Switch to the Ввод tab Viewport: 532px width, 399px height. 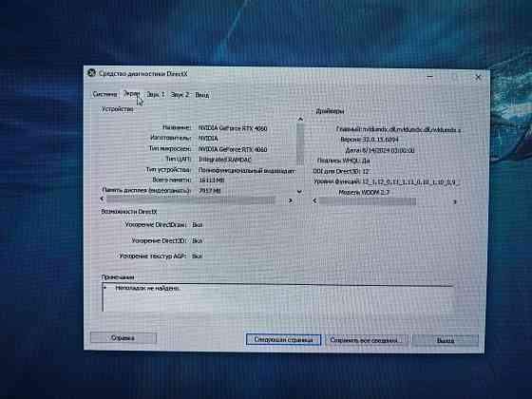click(x=201, y=95)
